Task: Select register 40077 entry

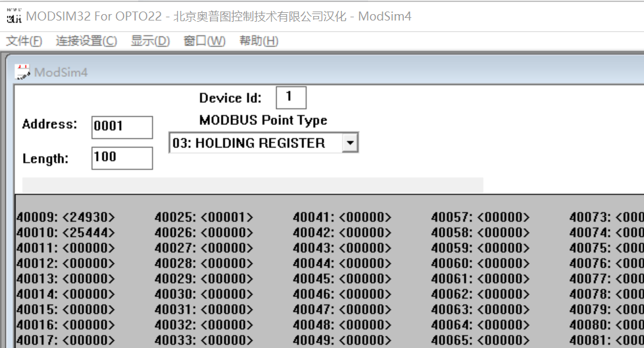Action: tap(607, 279)
